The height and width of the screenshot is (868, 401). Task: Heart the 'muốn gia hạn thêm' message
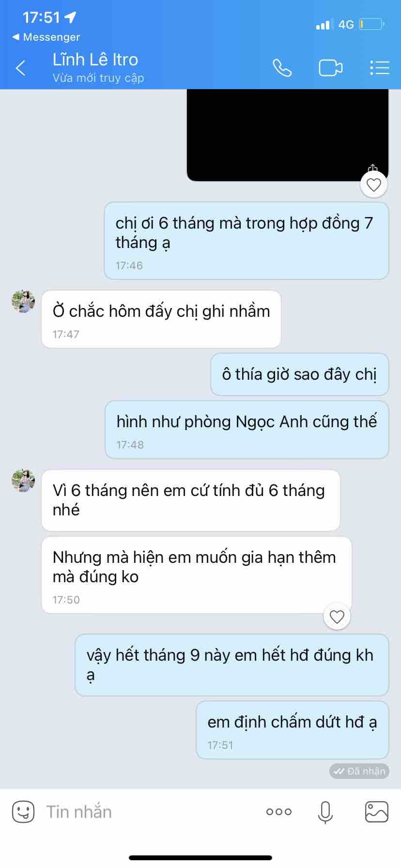[x=337, y=617]
